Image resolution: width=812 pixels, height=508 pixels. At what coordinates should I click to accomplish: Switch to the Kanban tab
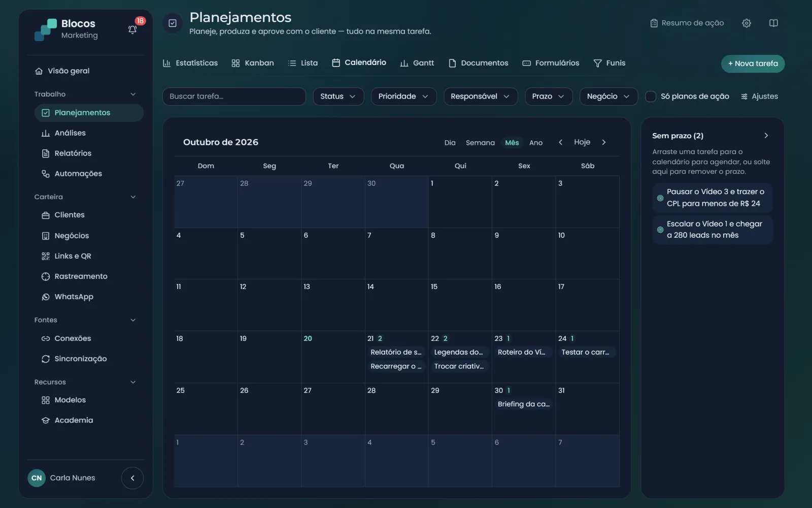pyautogui.click(x=253, y=63)
